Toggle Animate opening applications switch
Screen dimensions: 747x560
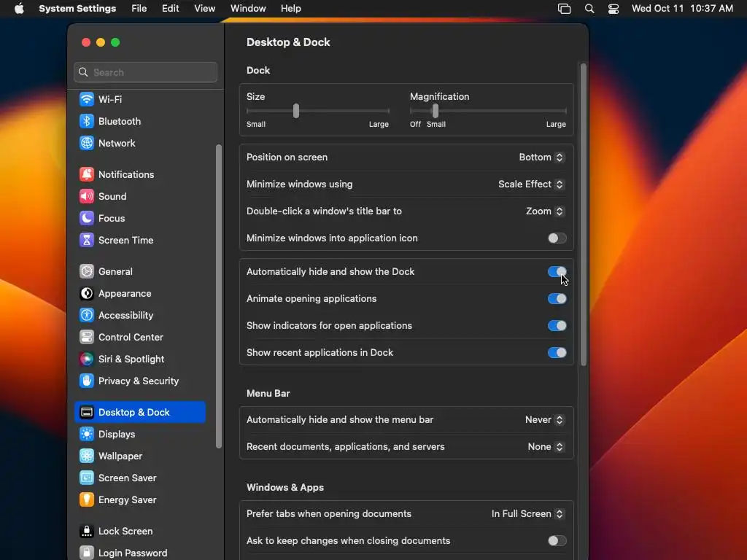click(557, 298)
